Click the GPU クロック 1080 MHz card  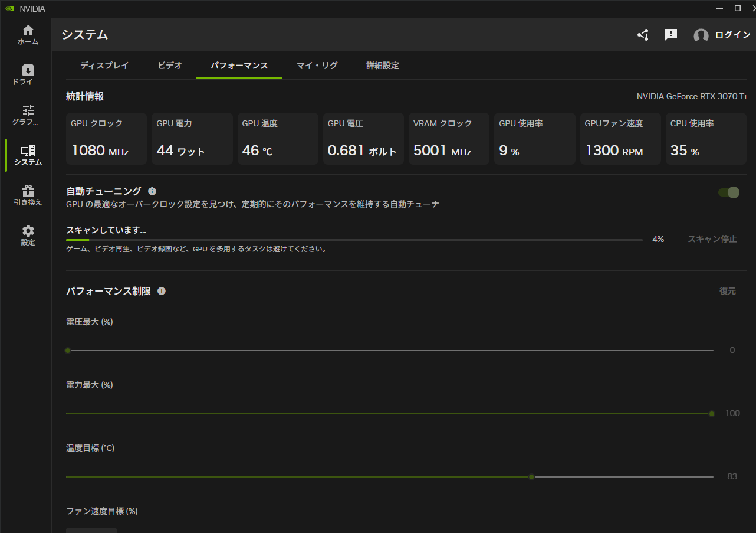click(106, 139)
